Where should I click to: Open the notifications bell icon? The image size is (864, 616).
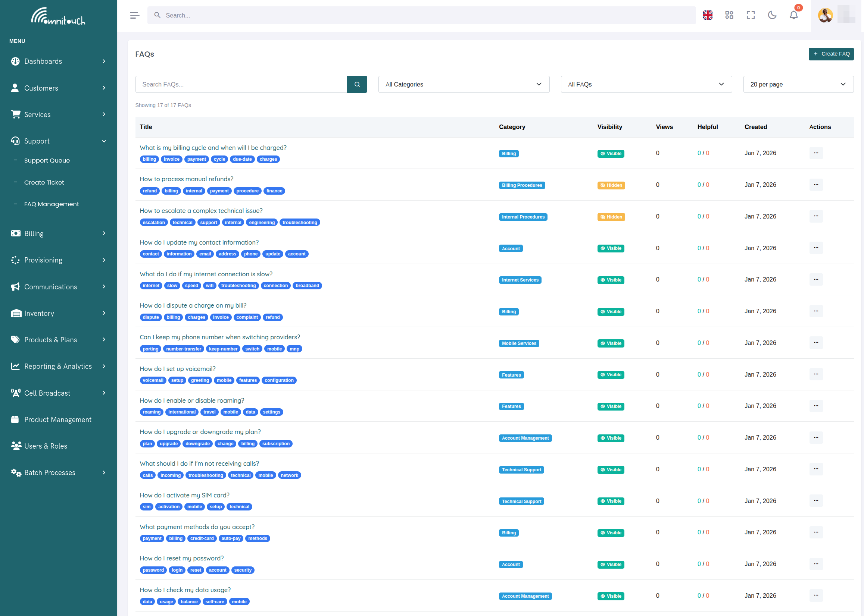pyautogui.click(x=793, y=15)
